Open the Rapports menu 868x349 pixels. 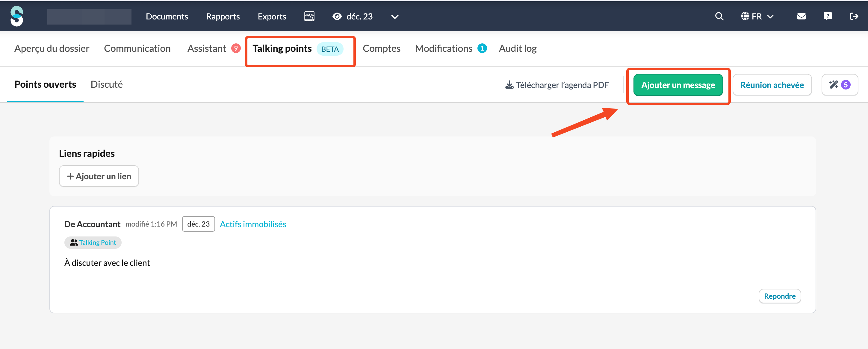click(223, 16)
